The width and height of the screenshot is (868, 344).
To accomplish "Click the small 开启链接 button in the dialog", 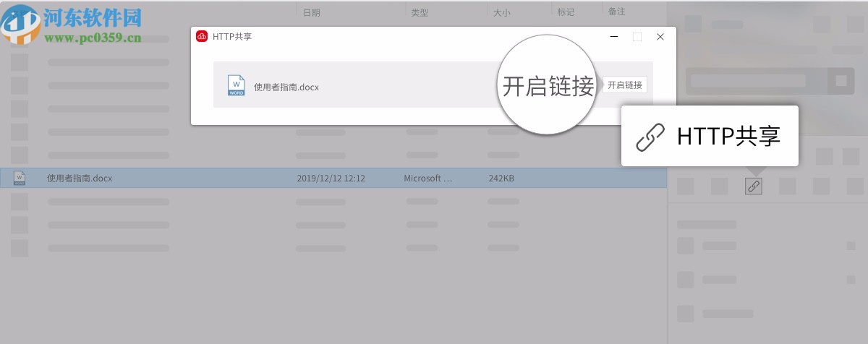I will 625,85.
